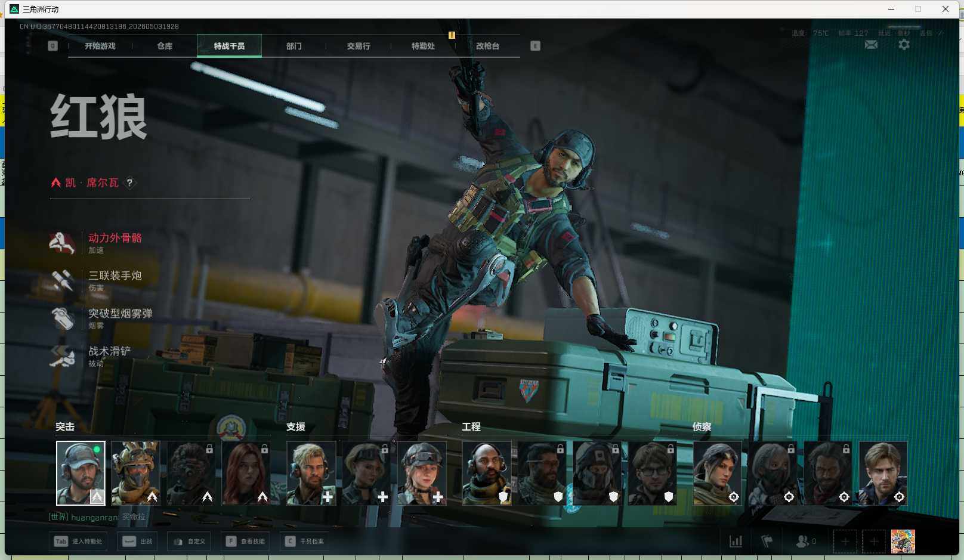The image size is (964, 560).
Task: Click the F 查看技能 button
Action: (x=245, y=542)
